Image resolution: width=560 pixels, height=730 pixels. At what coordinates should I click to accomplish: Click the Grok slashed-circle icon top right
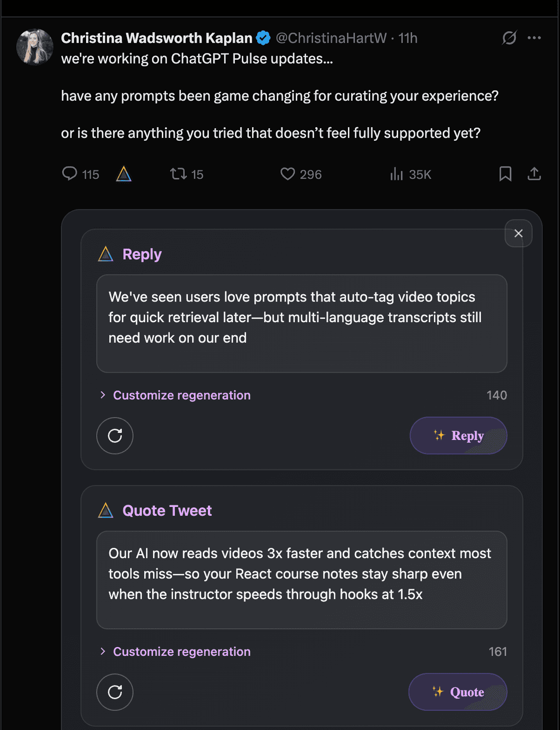pyautogui.click(x=509, y=38)
